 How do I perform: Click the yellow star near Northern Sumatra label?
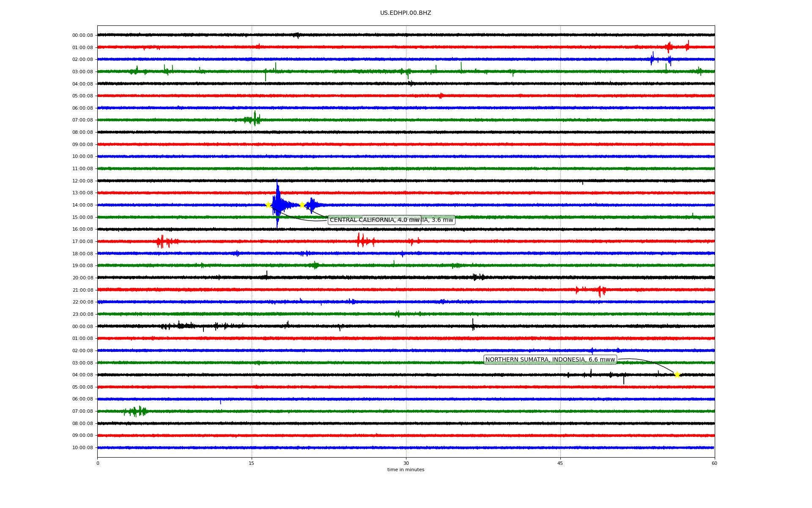[x=677, y=375]
